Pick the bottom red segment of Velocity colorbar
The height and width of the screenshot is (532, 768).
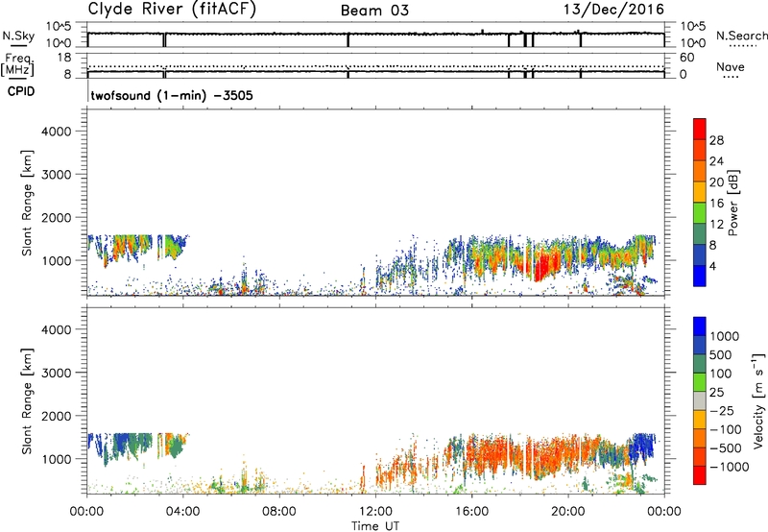[700, 475]
